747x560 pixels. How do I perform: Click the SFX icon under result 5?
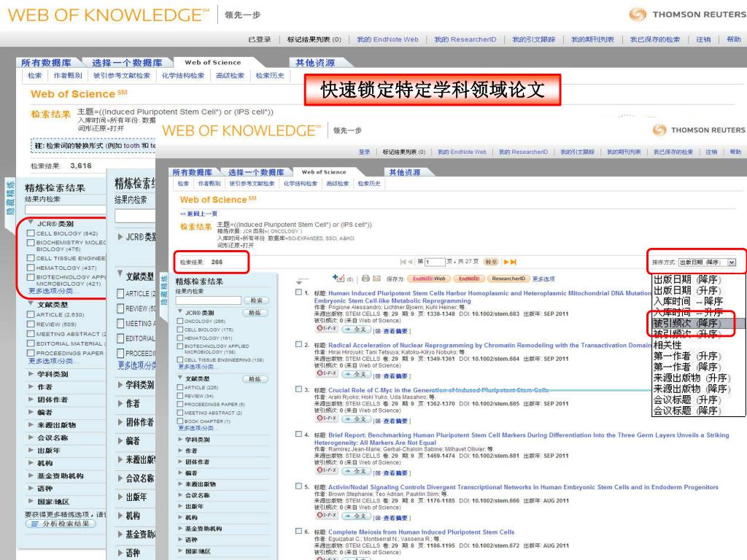[x=327, y=516]
